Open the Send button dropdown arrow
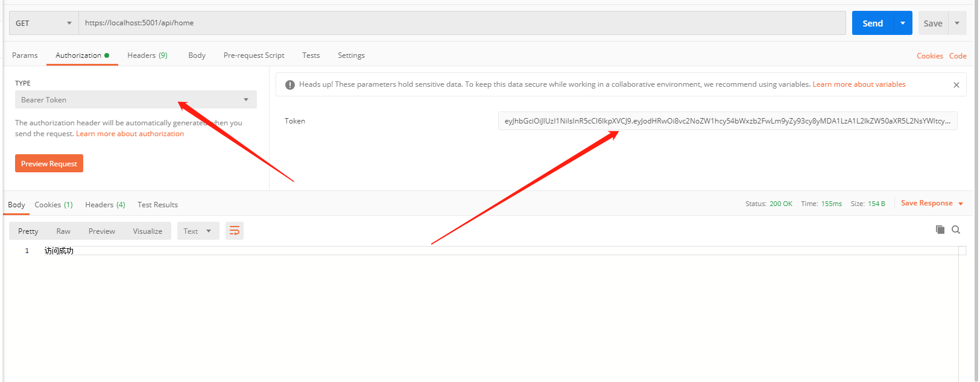980x382 pixels. coord(902,23)
